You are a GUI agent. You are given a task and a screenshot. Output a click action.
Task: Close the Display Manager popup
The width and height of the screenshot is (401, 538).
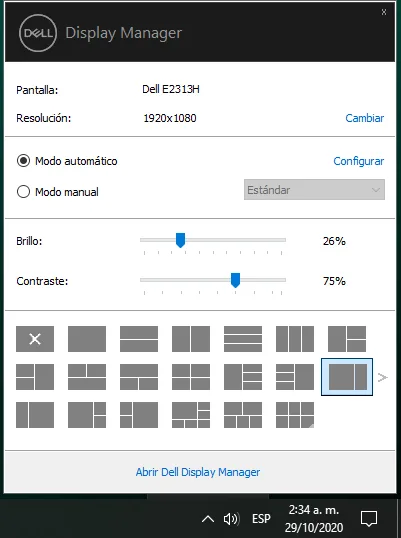click(x=384, y=12)
